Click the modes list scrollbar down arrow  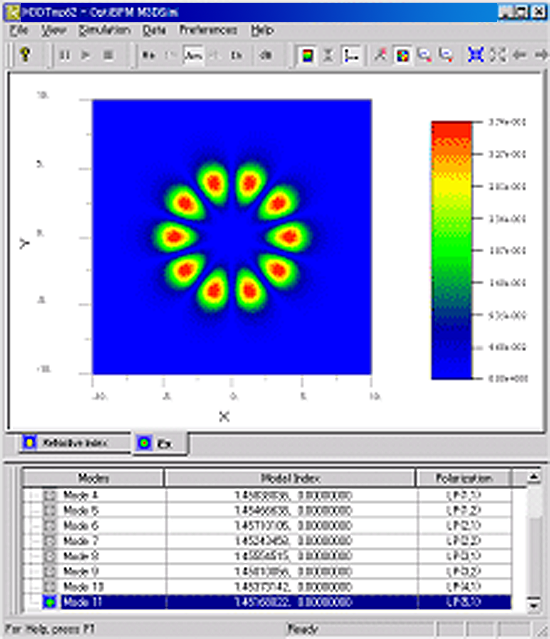(534, 604)
